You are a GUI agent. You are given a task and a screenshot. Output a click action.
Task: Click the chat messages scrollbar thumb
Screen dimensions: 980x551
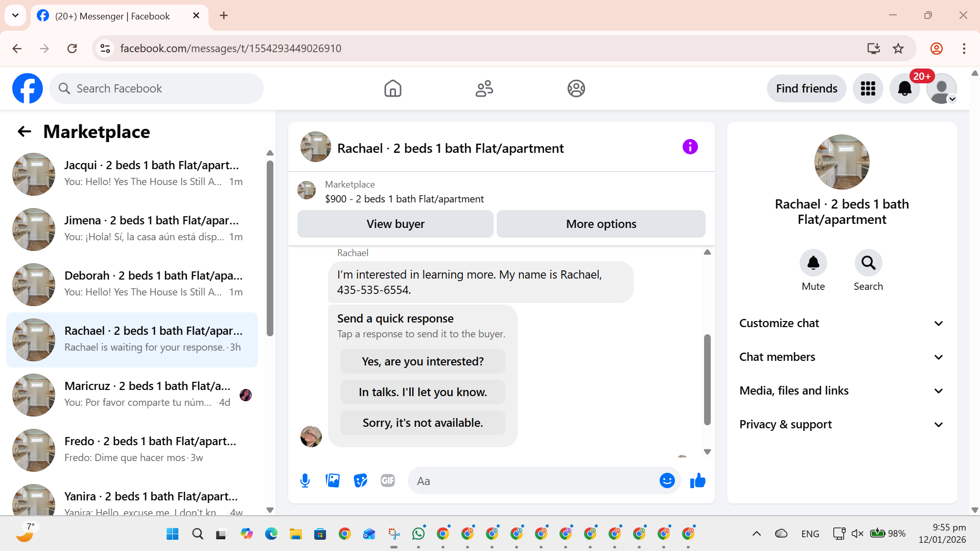click(707, 379)
